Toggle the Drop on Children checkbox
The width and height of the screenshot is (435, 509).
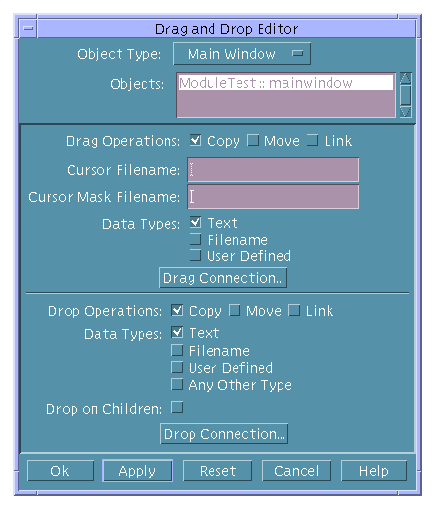coord(177,407)
